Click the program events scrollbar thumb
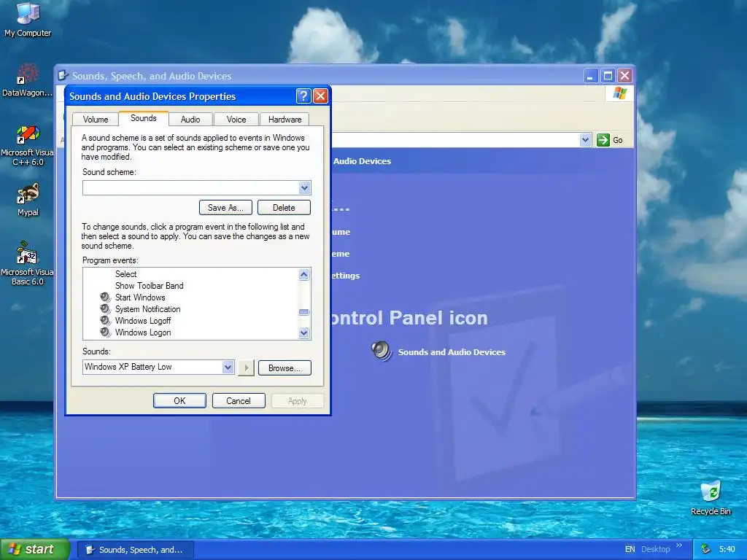Viewport: 747px width, 560px height. (x=304, y=312)
